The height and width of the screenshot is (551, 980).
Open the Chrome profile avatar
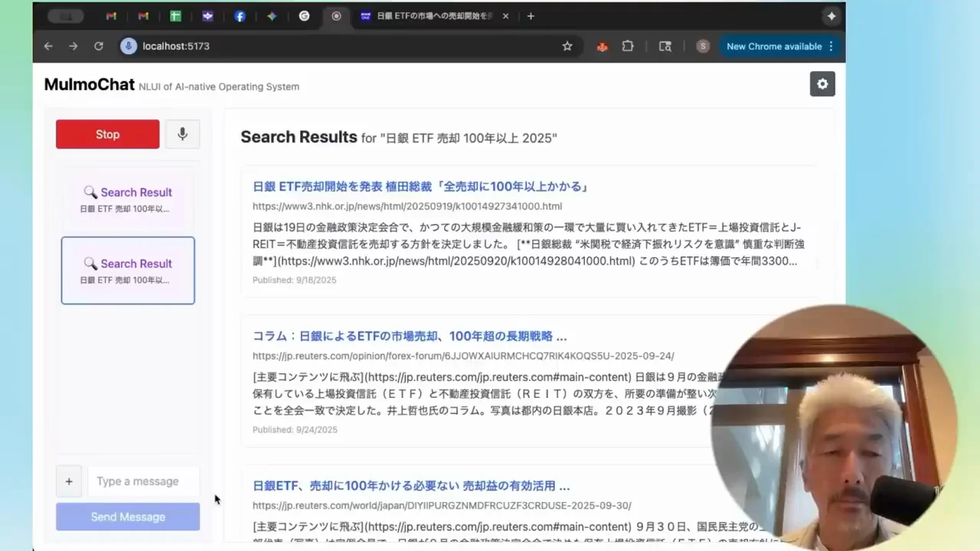tap(703, 46)
